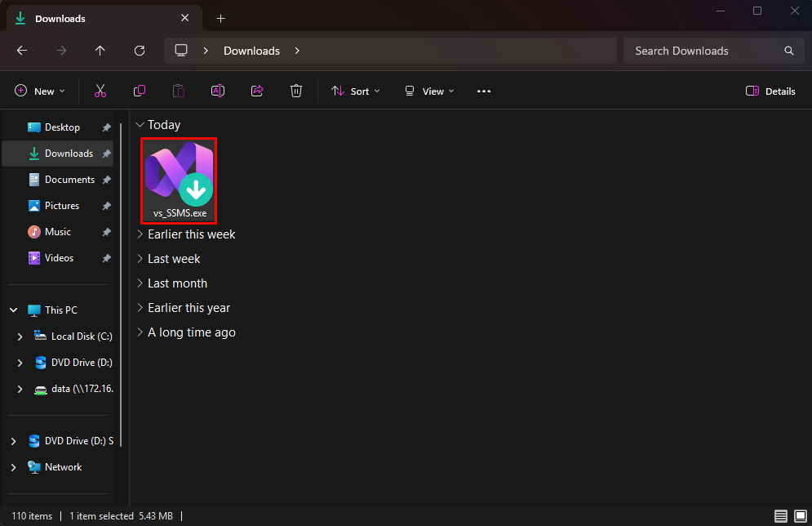Open the New dropdown menu
This screenshot has height=526, width=812.
click(40, 91)
